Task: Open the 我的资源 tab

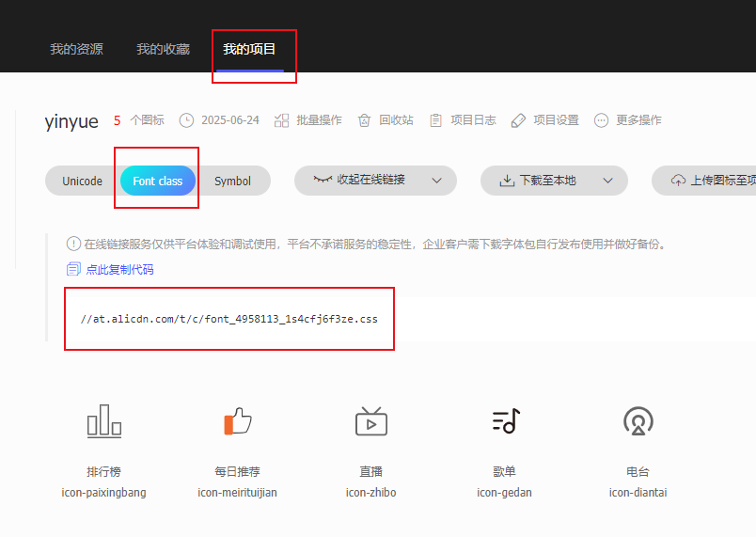Action: (77, 49)
